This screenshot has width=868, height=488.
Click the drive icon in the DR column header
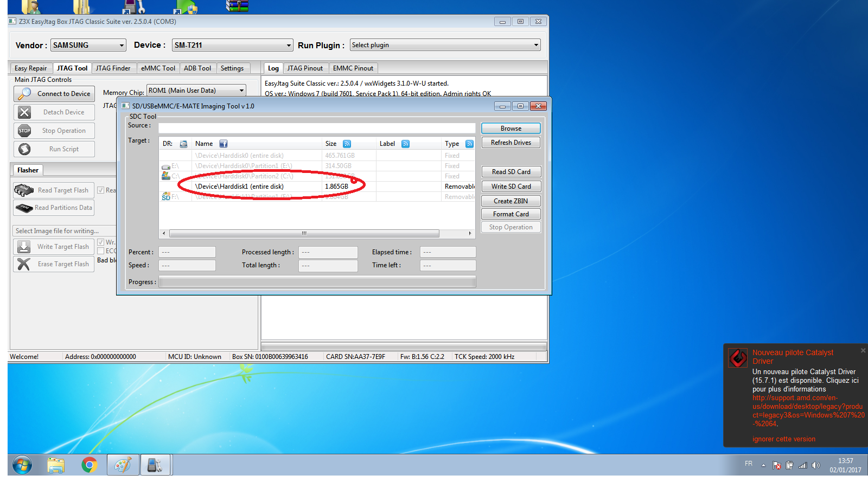(183, 144)
